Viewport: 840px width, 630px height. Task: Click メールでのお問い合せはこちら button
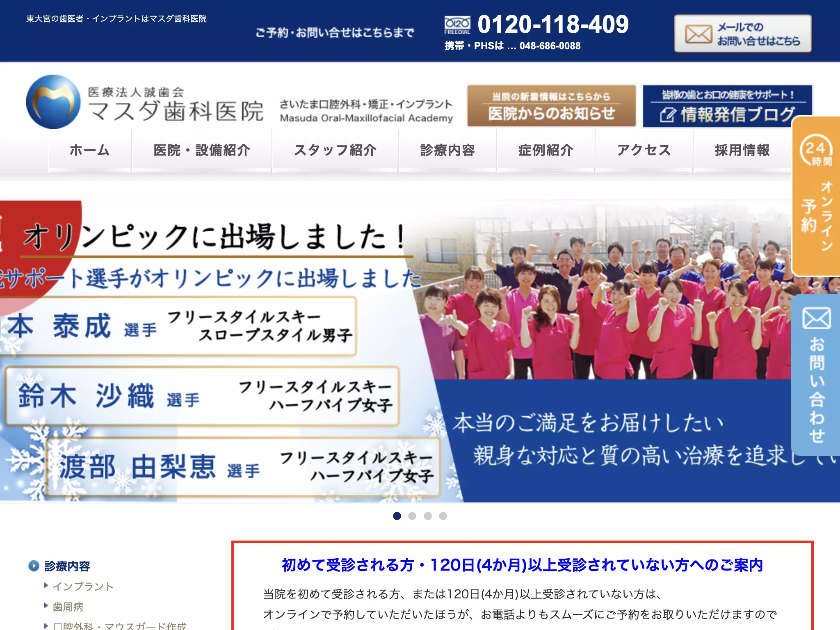point(743,34)
